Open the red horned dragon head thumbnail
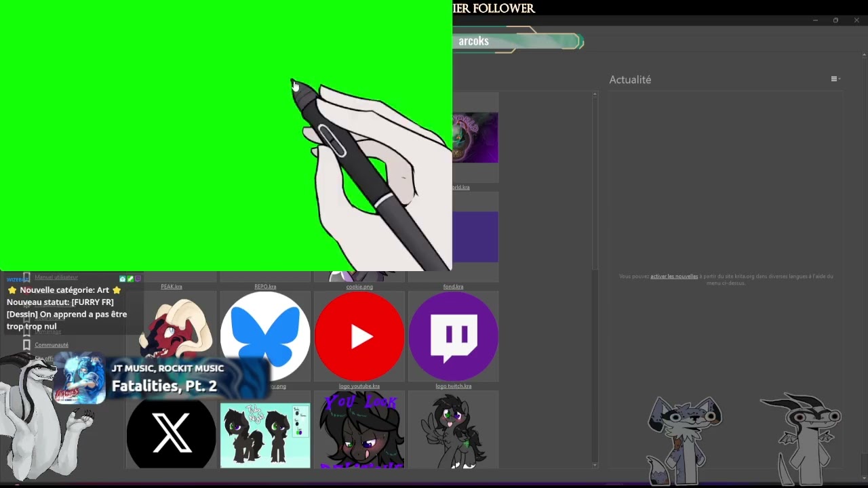This screenshot has width=868, height=488. [176, 330]
